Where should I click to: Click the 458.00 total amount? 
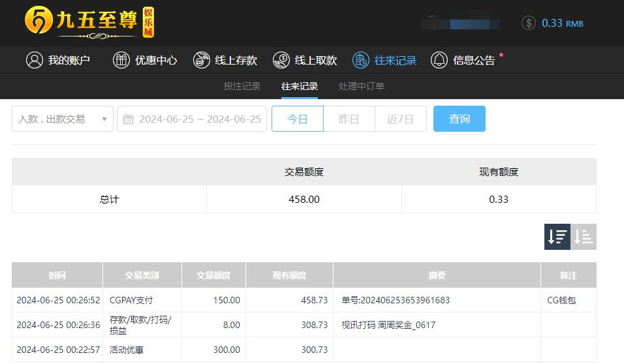click(304, 199)
